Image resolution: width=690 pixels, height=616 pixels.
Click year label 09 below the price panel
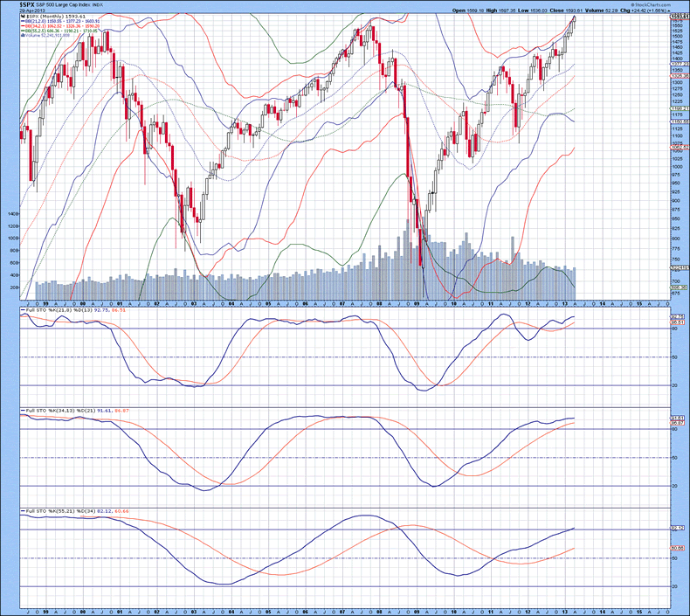point(417,303)
